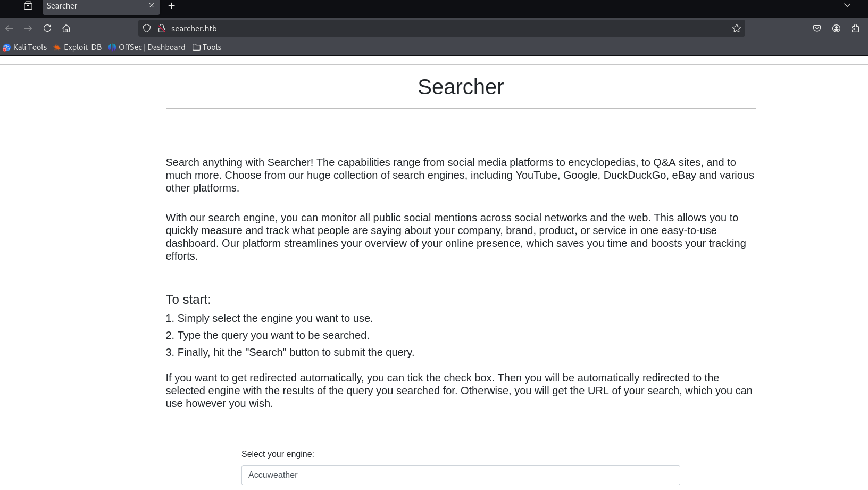Open the Tools bookmarks folder

click(207, 47)
